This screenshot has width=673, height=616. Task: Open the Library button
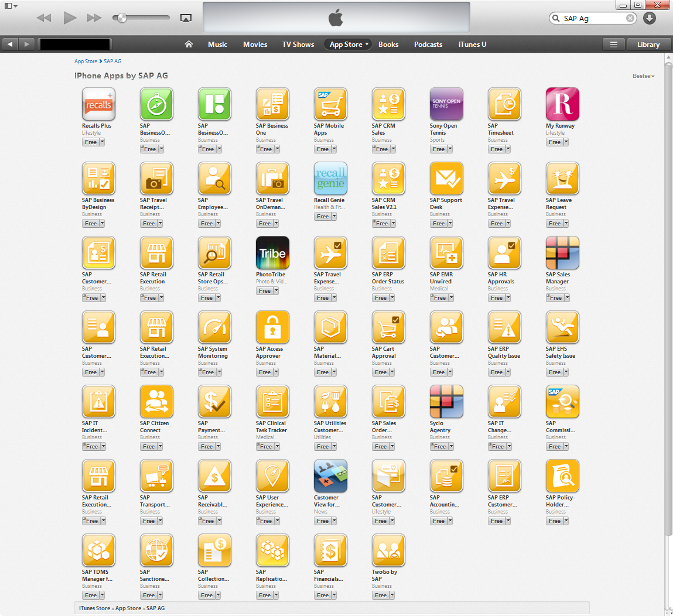tap(648, 44)
